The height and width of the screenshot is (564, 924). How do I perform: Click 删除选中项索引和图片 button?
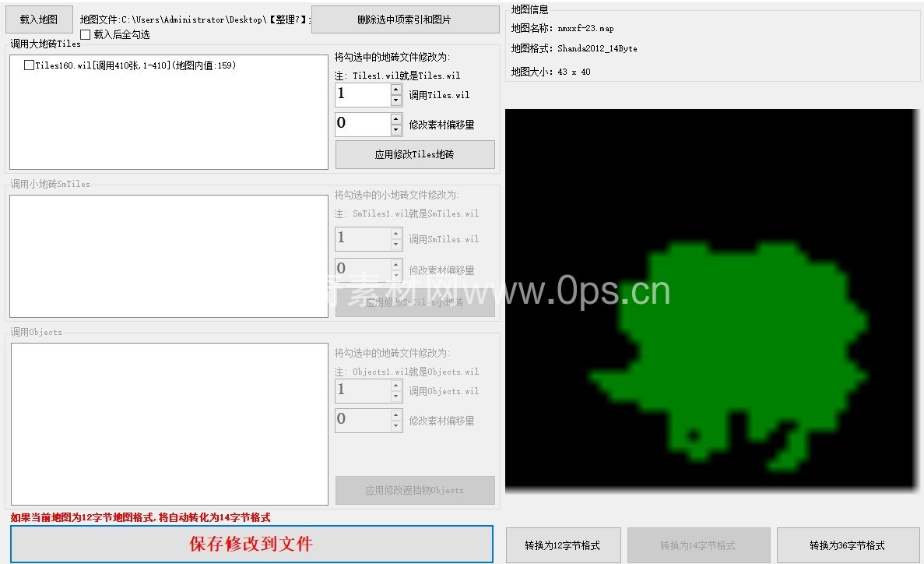point(405,19)
